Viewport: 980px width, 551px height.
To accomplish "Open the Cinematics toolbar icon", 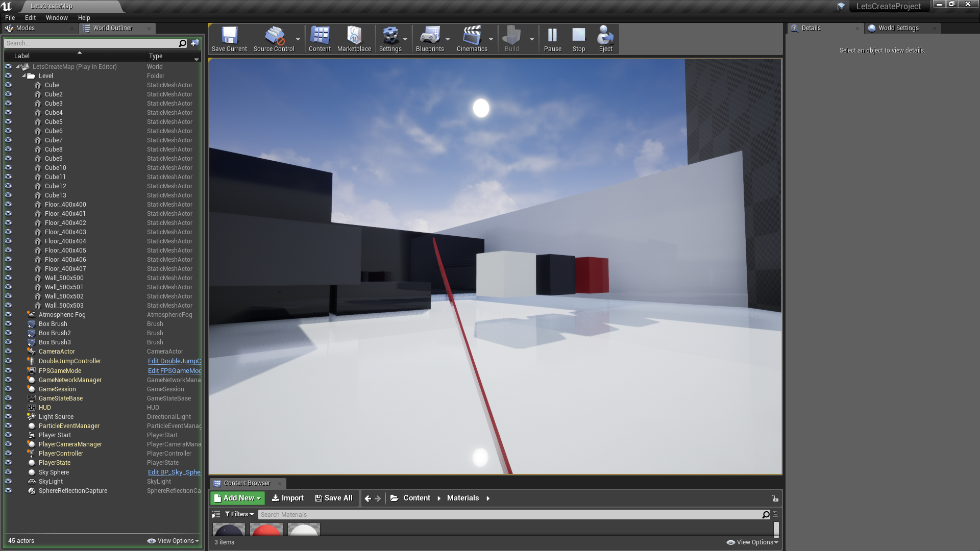I will click(472, 39).
